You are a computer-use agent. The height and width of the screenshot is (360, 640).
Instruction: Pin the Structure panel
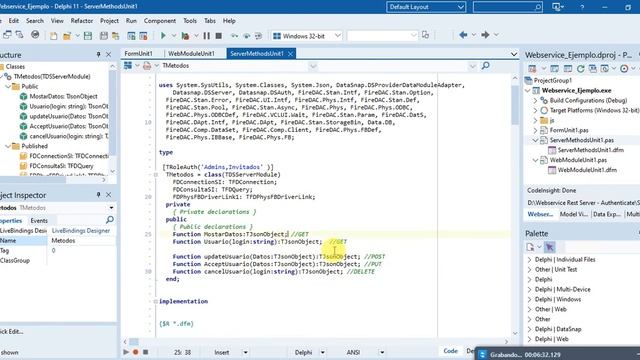98,54
